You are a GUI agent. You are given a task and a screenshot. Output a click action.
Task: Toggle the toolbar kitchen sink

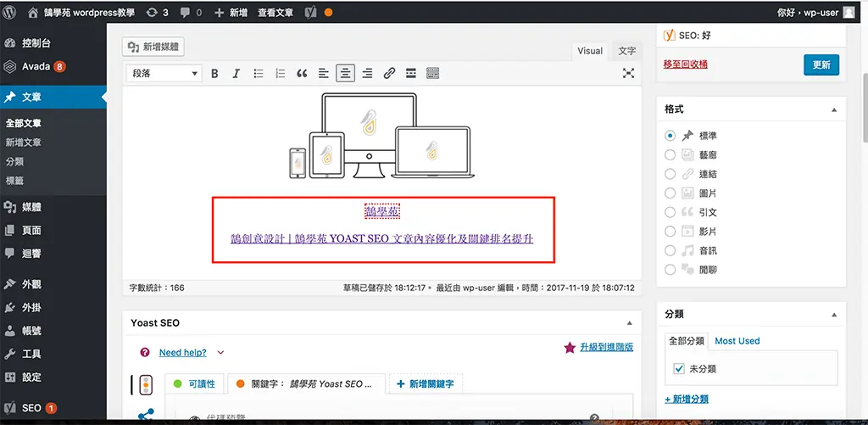433,73
